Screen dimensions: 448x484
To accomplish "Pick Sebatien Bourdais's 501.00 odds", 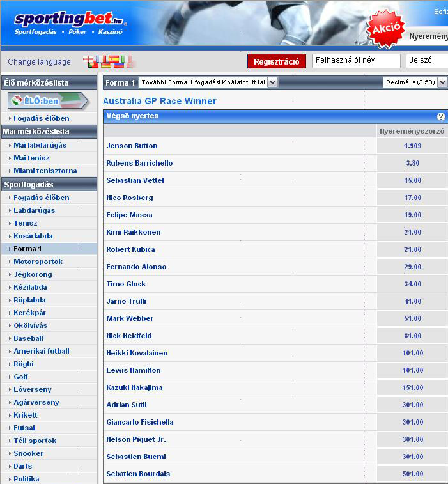I will pyautogui.click(x=412, y=474).
